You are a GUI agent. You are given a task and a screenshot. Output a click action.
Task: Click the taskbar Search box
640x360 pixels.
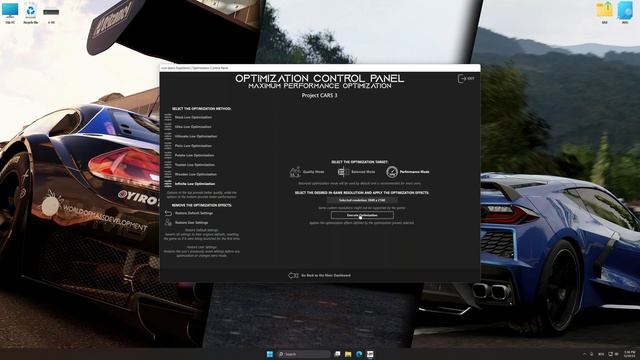click(304, 354)
